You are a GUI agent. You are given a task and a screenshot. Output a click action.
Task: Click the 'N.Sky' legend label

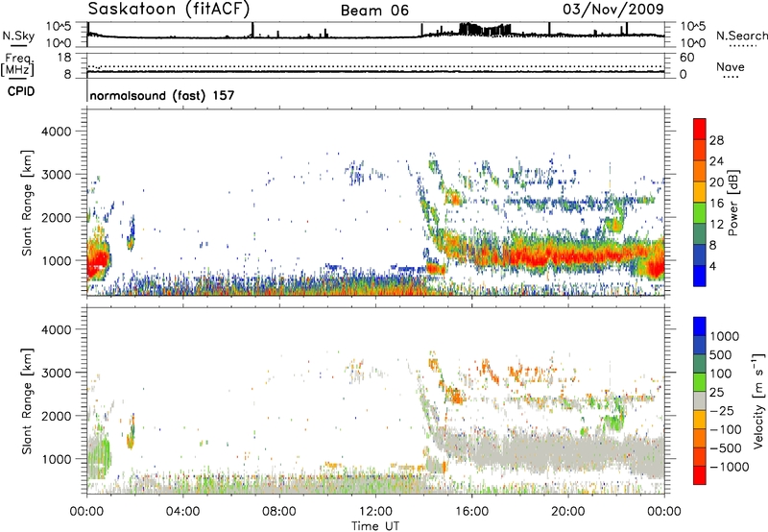pyautogui.click(x=18, y=36)
